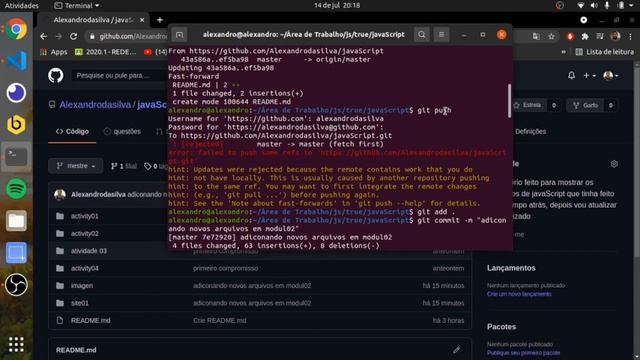This screenshot has height=360, width=640.
Task: Expand the bookmarks overflow chevron
Action: (x=564, y=52)
